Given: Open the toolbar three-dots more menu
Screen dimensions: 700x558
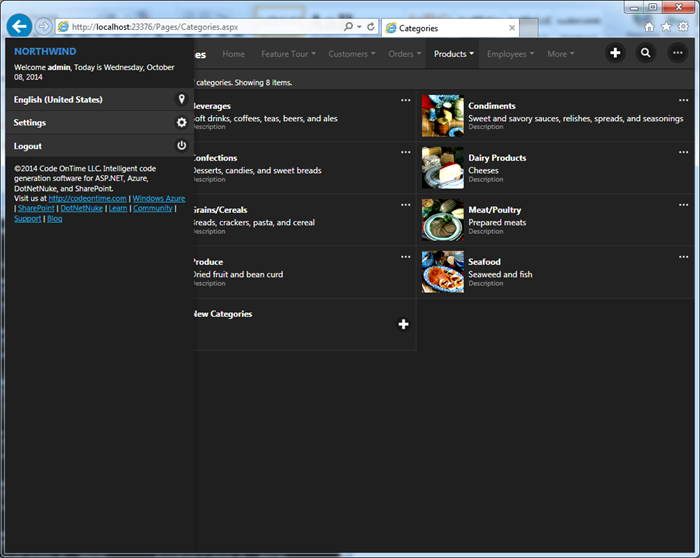Looking at the screenshot, I should pos(677,53).
